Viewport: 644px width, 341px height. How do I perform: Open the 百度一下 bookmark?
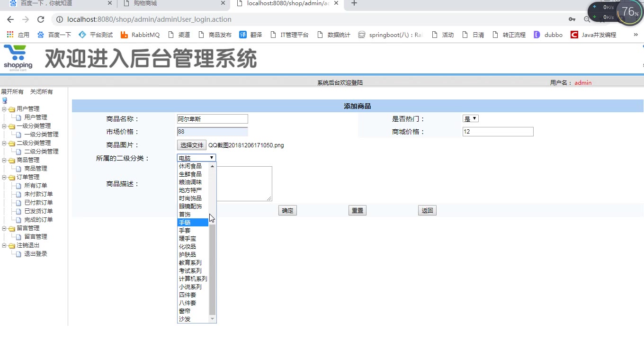54,35
